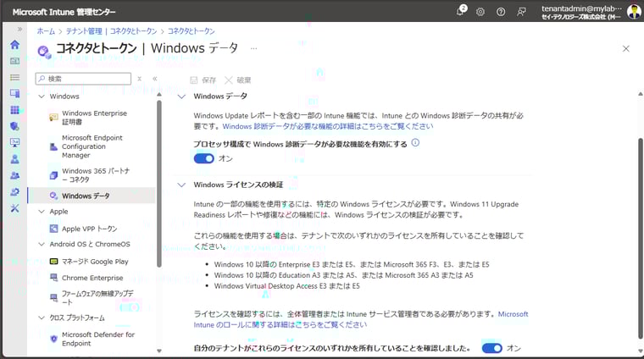Image resolution: width=644 pixels, height=359 pixels.
Task: Collapse クロス プラットフォーム group
Action: coord(42,318)
